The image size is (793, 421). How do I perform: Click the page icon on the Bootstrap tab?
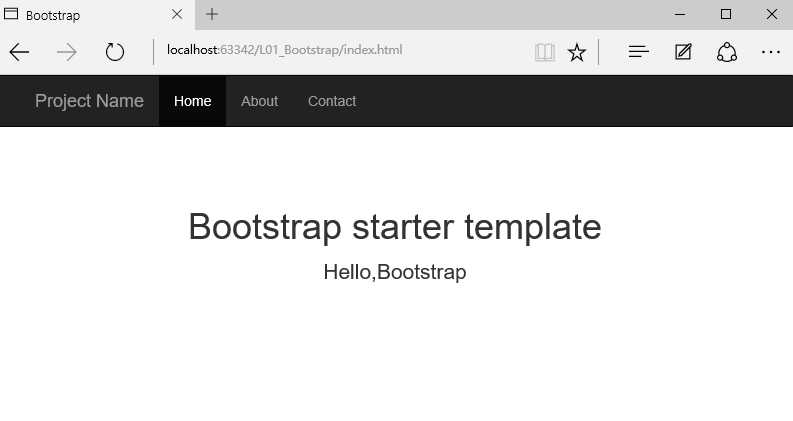coord(11,14)
